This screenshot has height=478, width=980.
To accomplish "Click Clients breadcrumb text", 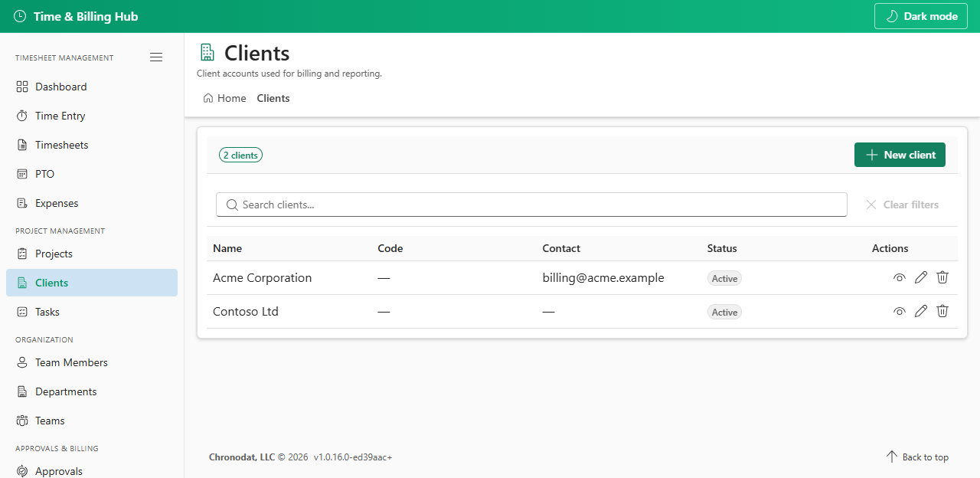I will [x=273, y=98].
